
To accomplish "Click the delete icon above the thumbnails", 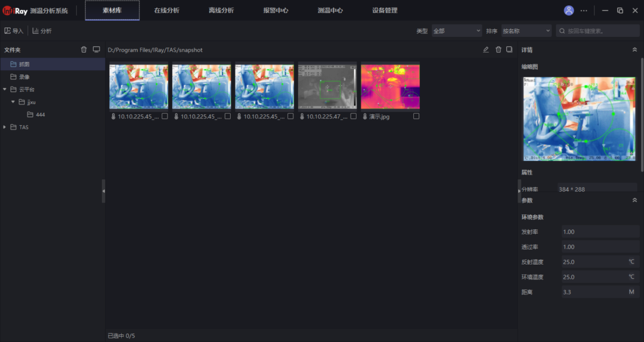I will click(x=499, y=50).
